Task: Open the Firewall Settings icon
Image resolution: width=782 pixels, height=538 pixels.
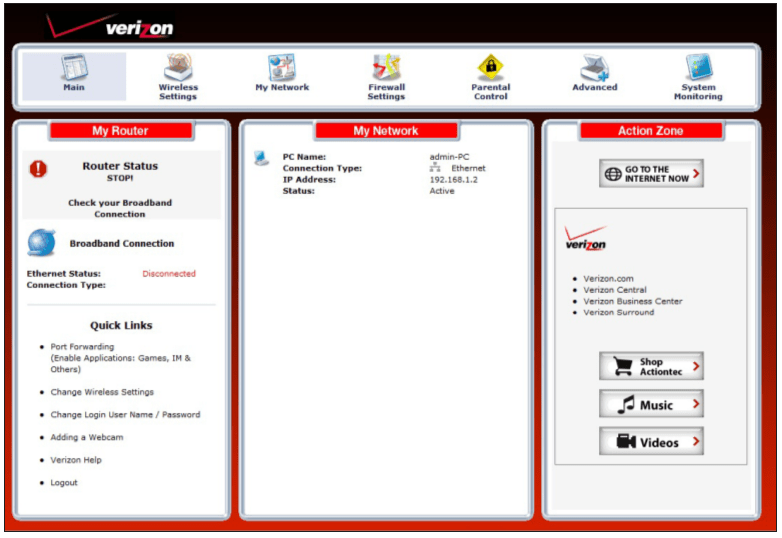Action: (387, 67)
